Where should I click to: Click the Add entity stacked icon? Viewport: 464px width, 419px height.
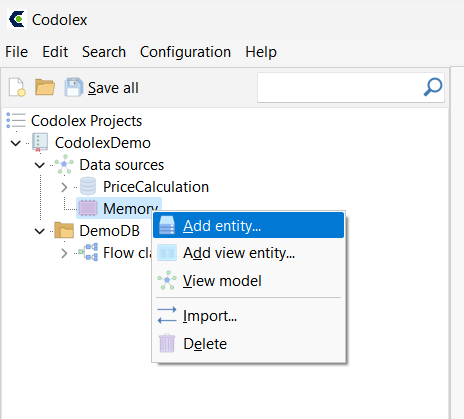pyautogui.click(x=167, y=226)
